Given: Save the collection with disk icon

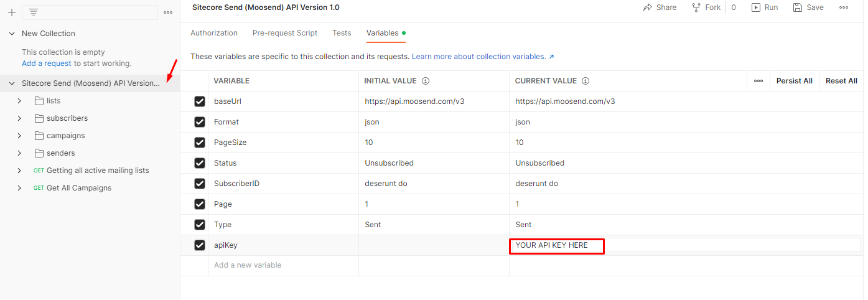Looking at the screenshot, I should 798,7.
